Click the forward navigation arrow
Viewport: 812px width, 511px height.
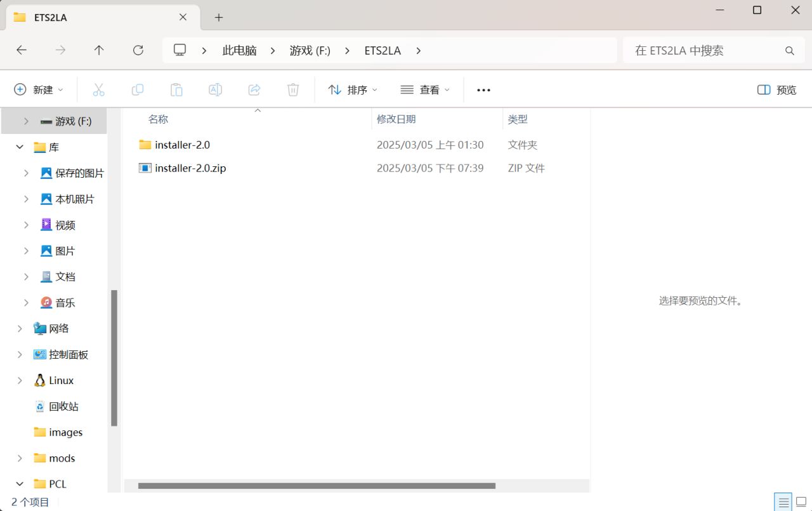click(60, 50)
